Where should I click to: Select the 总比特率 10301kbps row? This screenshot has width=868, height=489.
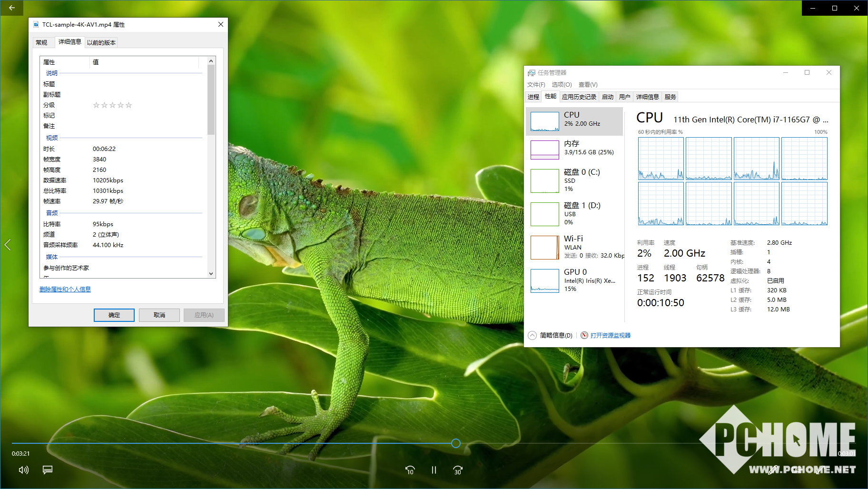click(123, 191)
